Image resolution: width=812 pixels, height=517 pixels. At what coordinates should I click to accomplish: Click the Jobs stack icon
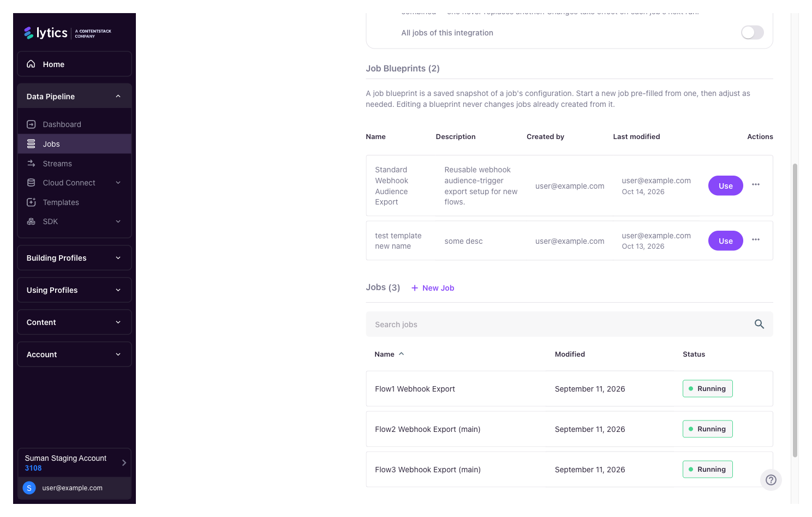[31, 144]
